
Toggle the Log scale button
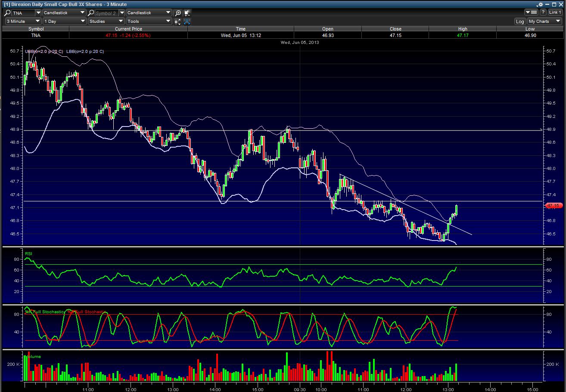pyautogui.click(x=520, y=22)
